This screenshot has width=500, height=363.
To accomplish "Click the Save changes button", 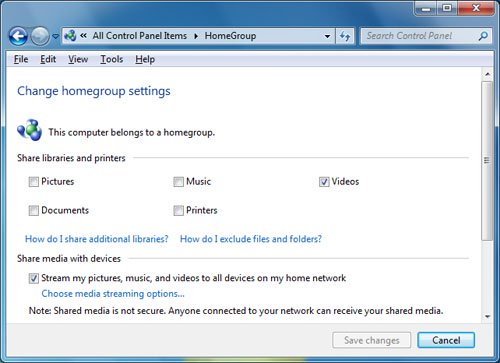I will coord(372,340).
